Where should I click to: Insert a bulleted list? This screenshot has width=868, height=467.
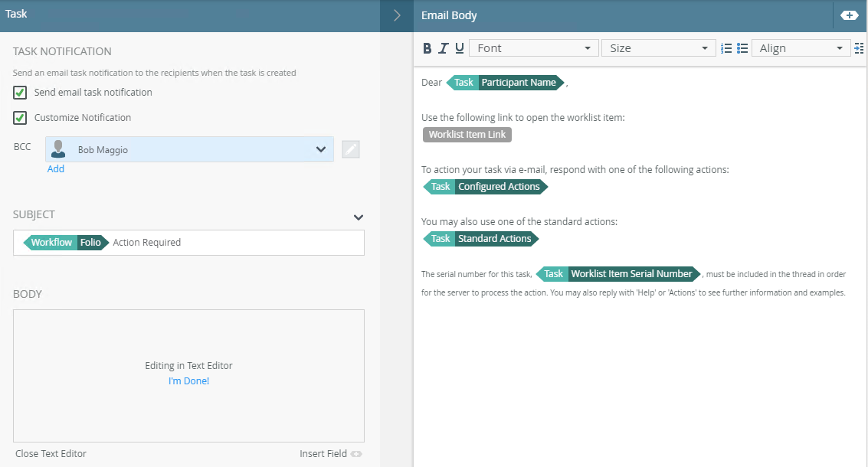point(742,48)
